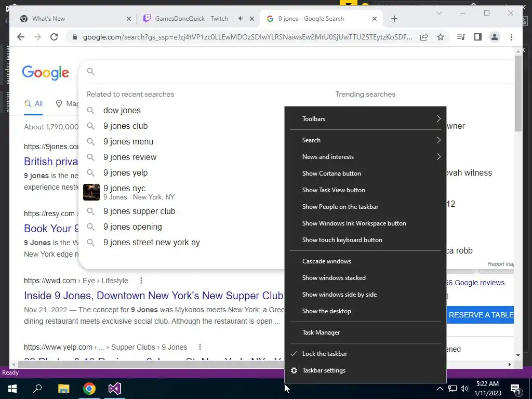Reload the Google search page
The height and width of the screenshot is (399, 532).
(x=54, y=37)
